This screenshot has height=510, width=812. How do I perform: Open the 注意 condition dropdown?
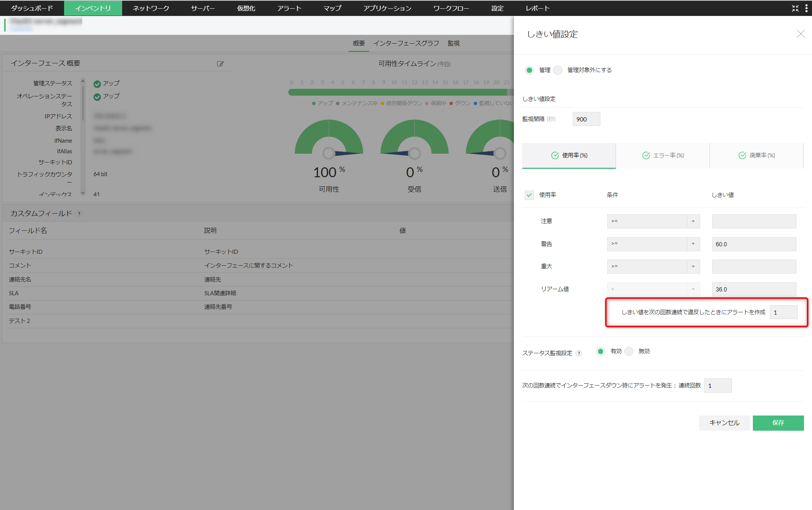[653, 221]
